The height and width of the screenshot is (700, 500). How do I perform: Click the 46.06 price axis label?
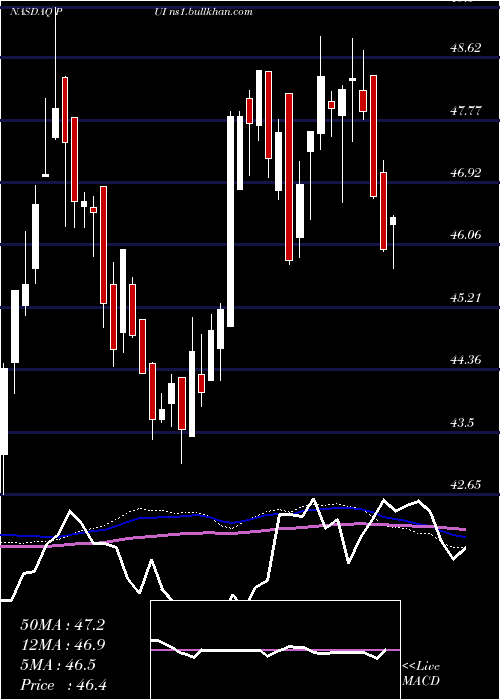click(466, 234)
